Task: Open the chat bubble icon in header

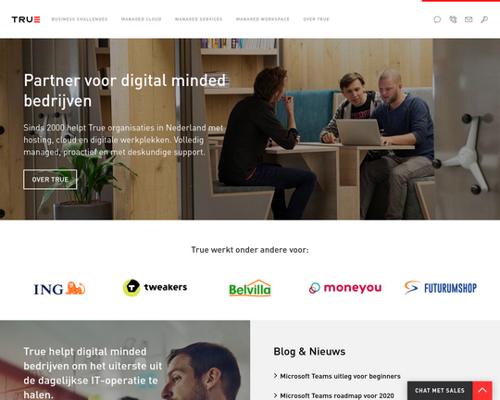Action: point(437,19)
